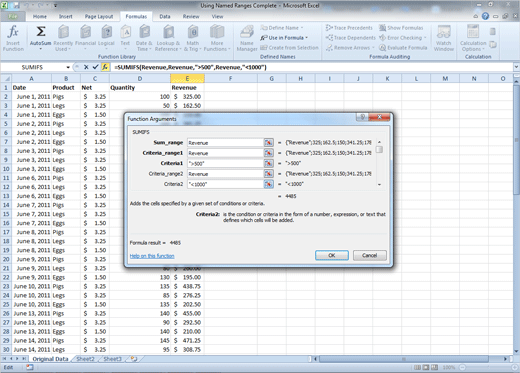520x373 pixels.
Task: Click Show Formulas
Action: click(401, 28)
